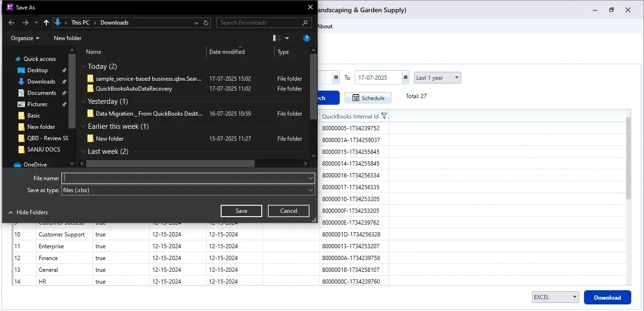This screenshot has width=644, height=311.
Task: Change the view layout icon
Action: click(277, 38)
